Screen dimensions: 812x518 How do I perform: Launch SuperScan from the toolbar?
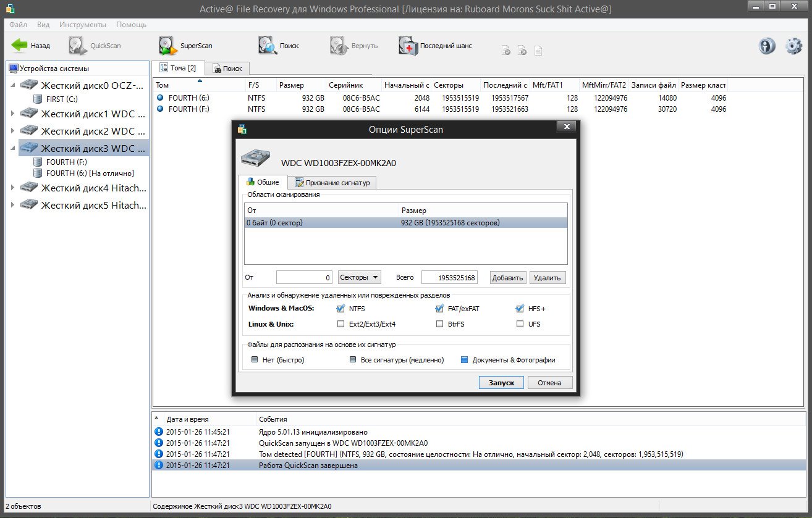pos(185,46)
